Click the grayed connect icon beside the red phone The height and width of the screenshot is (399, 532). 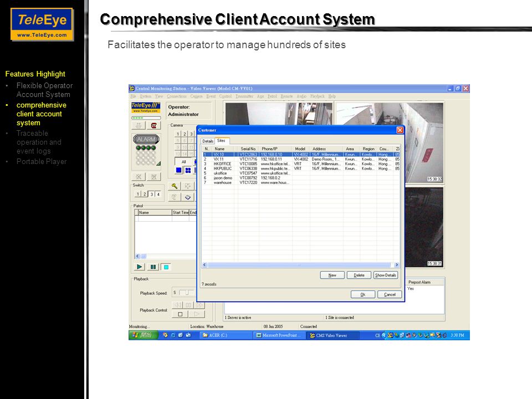click(139, 126)
